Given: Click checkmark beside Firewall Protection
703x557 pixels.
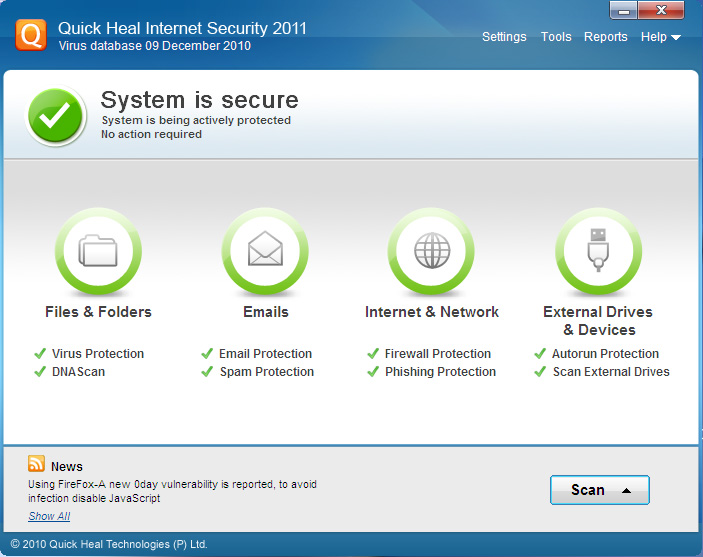Looking at the screenshot, I should click(x=373, y=353).
